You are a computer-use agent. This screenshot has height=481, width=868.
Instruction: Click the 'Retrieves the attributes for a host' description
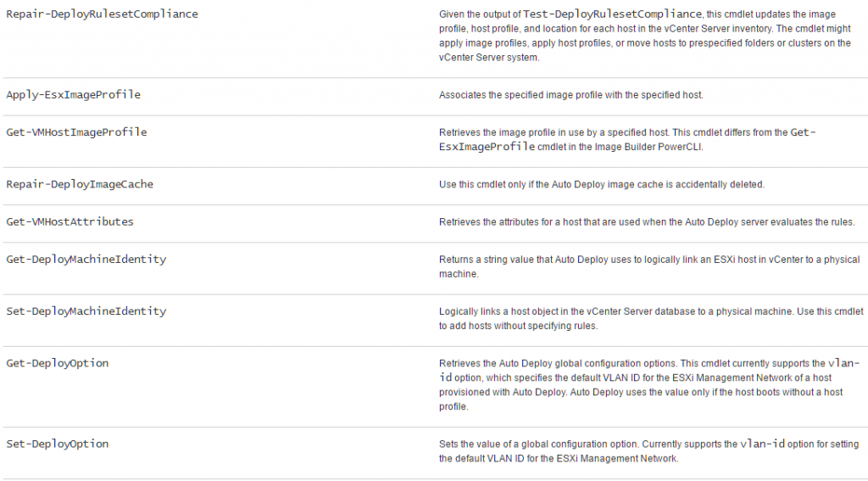coord(647,222)
